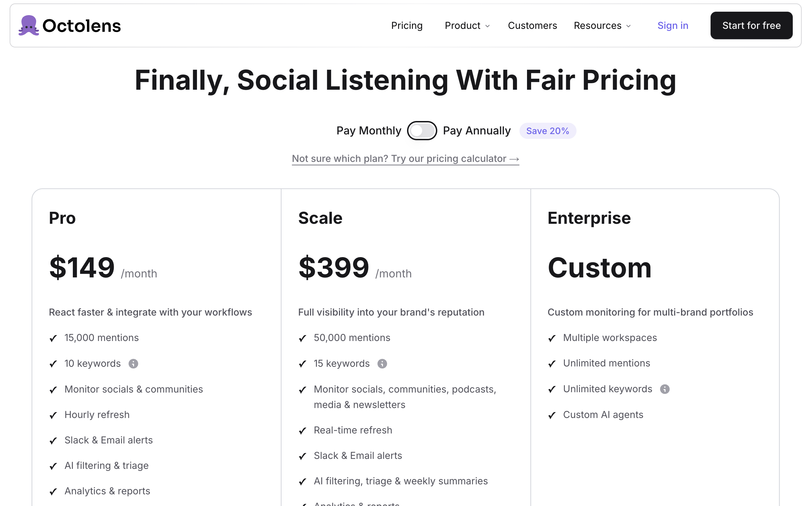Screen dimensions: 812x506
Task: Click the Octolens octopus logo icon
Action: click(x=29, y=25)
